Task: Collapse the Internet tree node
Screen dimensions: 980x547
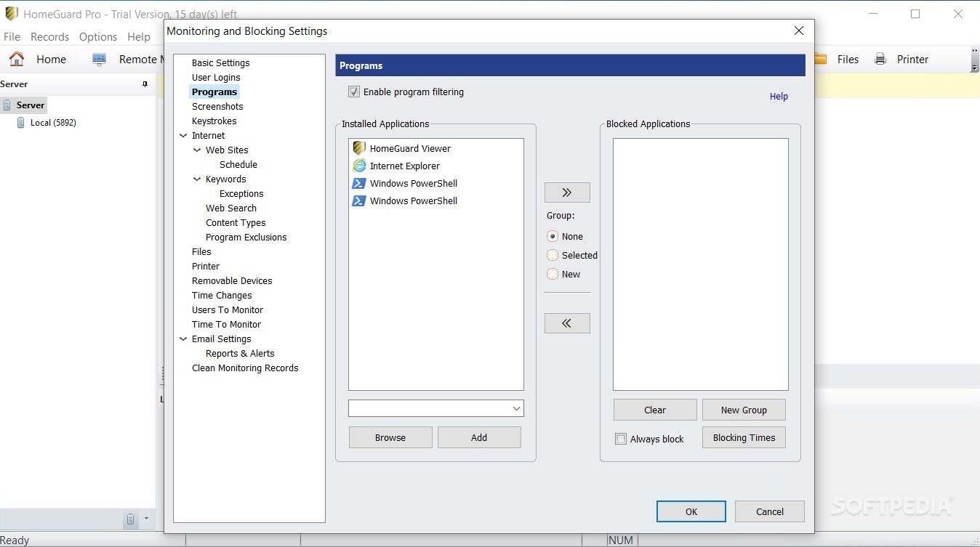Action: tap(183, 135)
